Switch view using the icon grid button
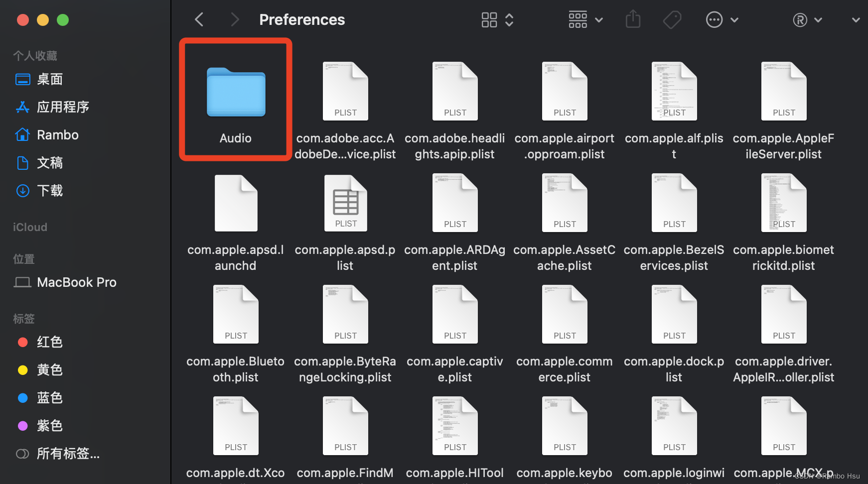 pos(497,20)
